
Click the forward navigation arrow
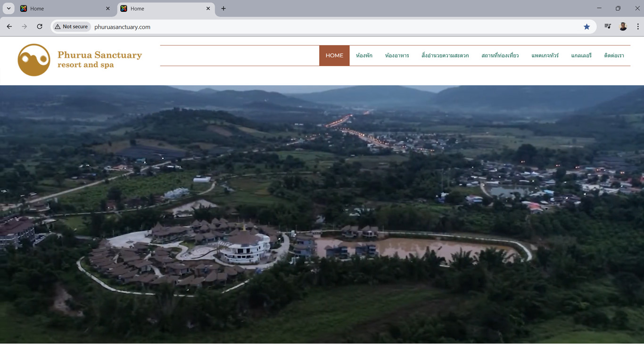25,27
